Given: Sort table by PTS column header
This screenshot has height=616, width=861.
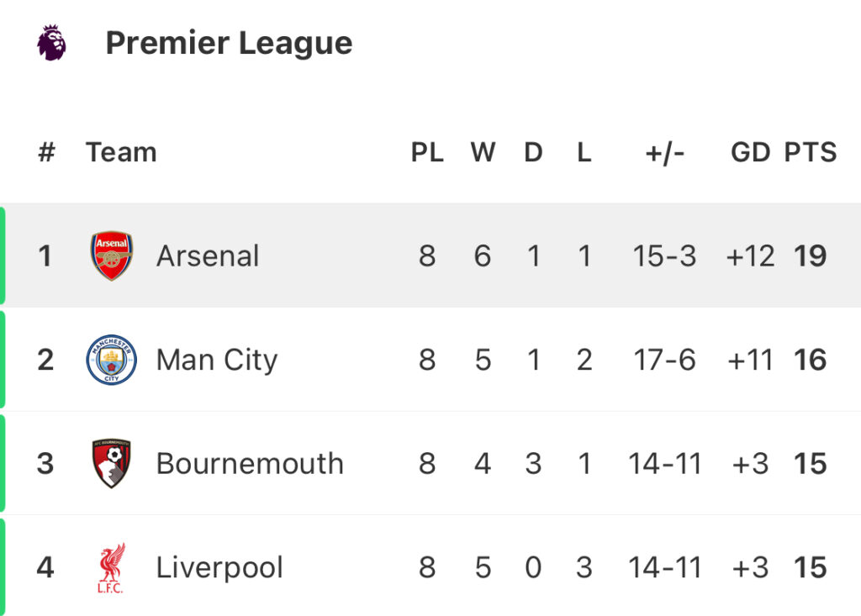Looking at the screenshot, I should [811, 152].
